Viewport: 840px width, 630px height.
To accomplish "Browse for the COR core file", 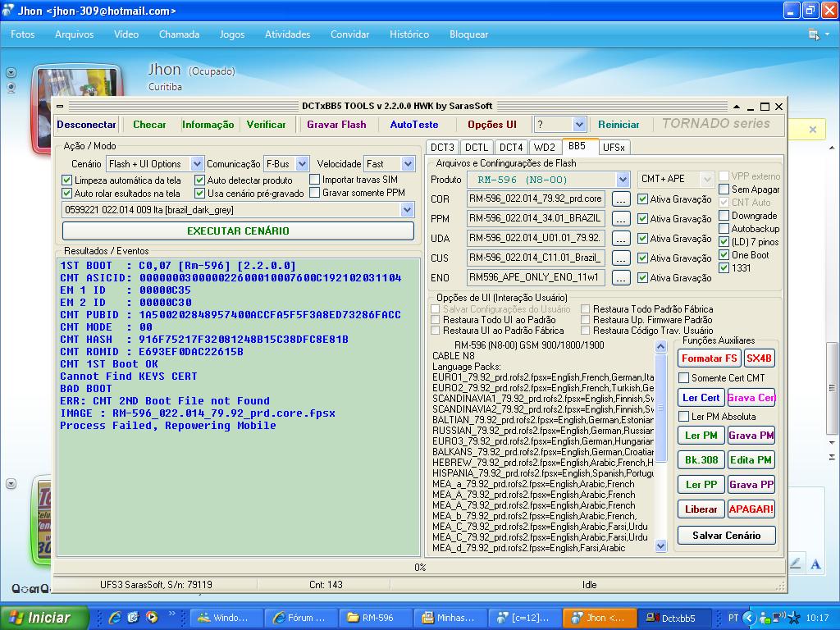I will pos(620,199).
